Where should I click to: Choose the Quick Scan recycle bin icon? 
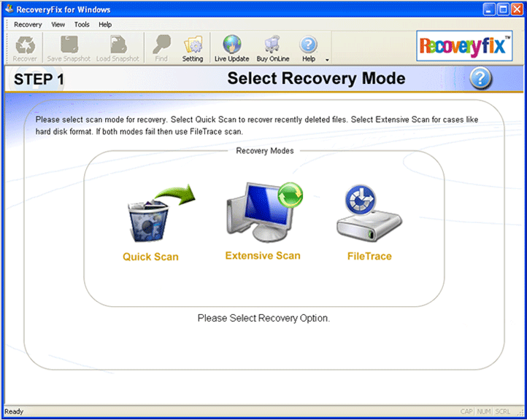(x=161, y=213)
